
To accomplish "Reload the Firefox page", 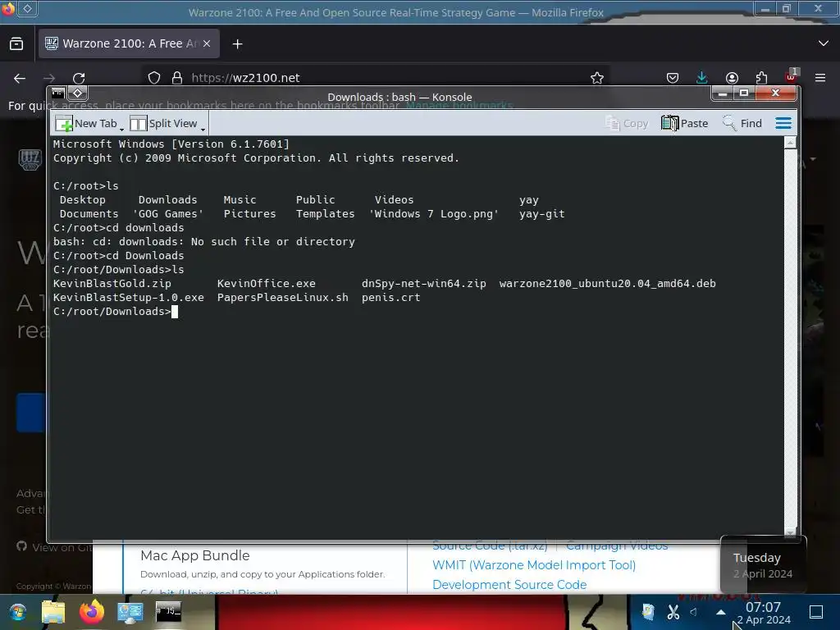I will 79,78.
